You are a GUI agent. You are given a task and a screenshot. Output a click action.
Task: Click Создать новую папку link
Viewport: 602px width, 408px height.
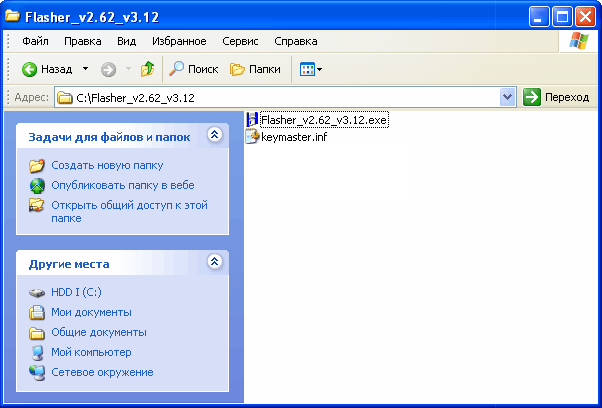point(107,165)
